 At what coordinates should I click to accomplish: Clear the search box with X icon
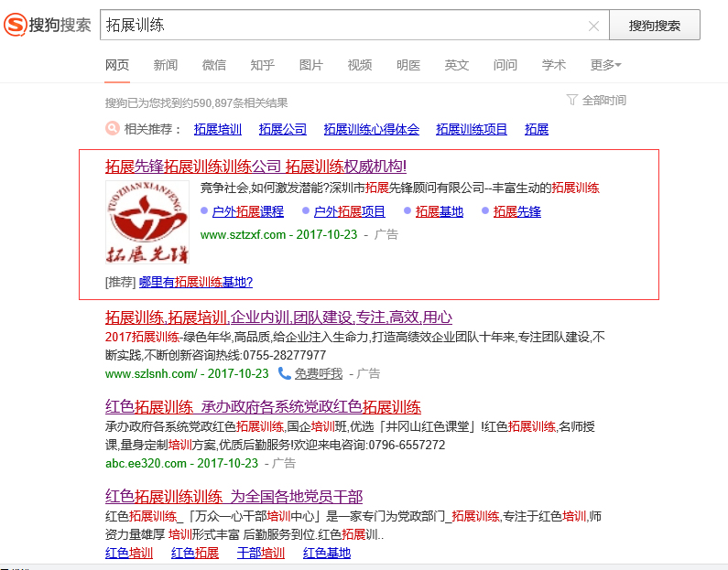[593, 26]
